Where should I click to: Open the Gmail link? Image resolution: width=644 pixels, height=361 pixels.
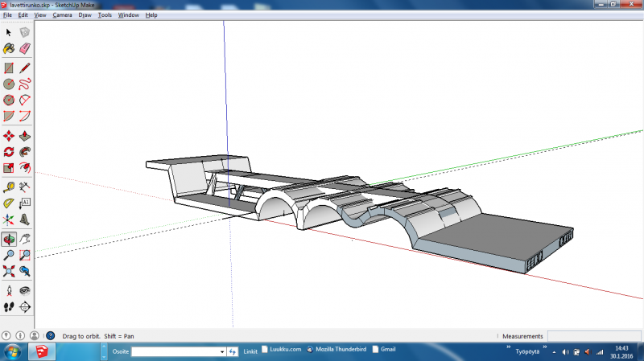[x=384, y=349]
